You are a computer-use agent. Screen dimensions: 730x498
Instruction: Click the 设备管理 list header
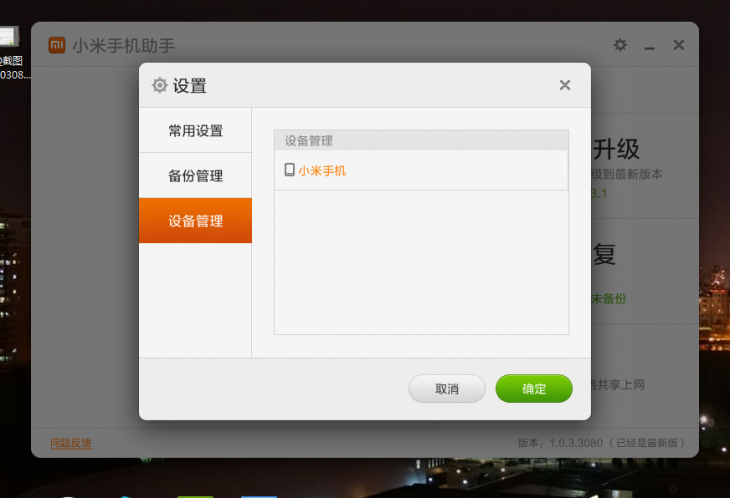[x=421, y=141]
